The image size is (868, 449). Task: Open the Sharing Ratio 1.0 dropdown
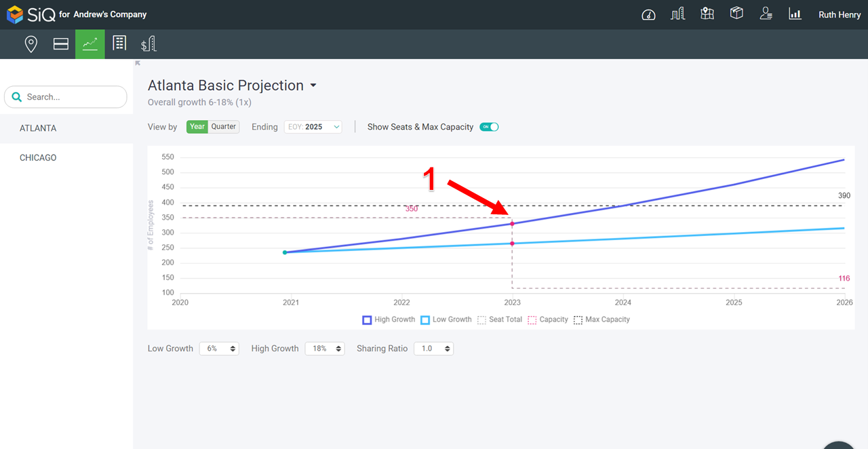pos(433,349)
